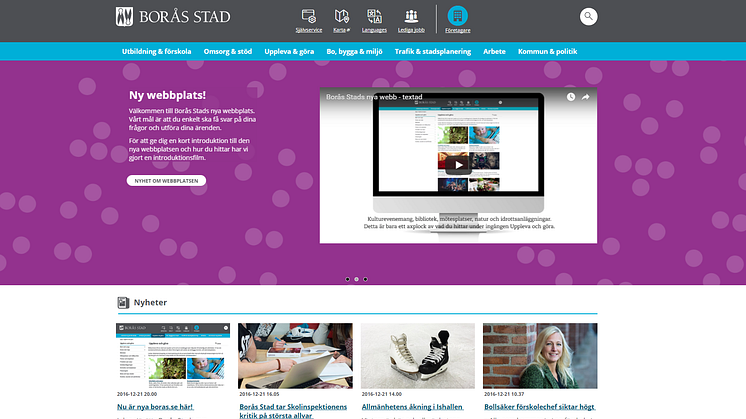Screen dimensions: 746x419
Task: Click the Nyhet om webbplatsen button
Action: pyautogui.click(x=167, y=181)
